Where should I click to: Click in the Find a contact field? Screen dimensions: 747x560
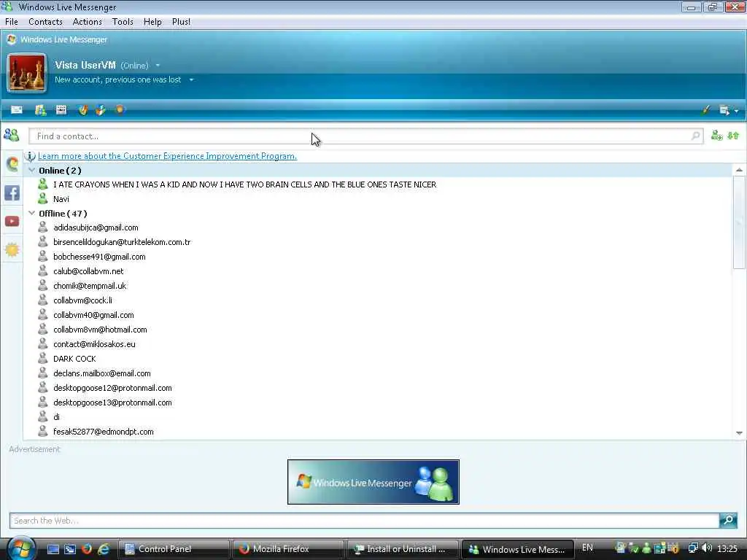pyautogui.click(x=366, y=136)
